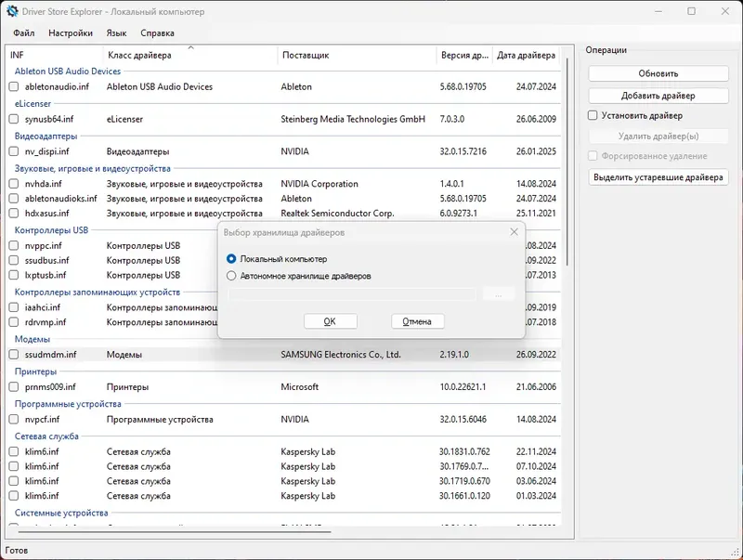Collapse the eLicenser group header
The image size is (743, 560).
click(x=33, y=103)
